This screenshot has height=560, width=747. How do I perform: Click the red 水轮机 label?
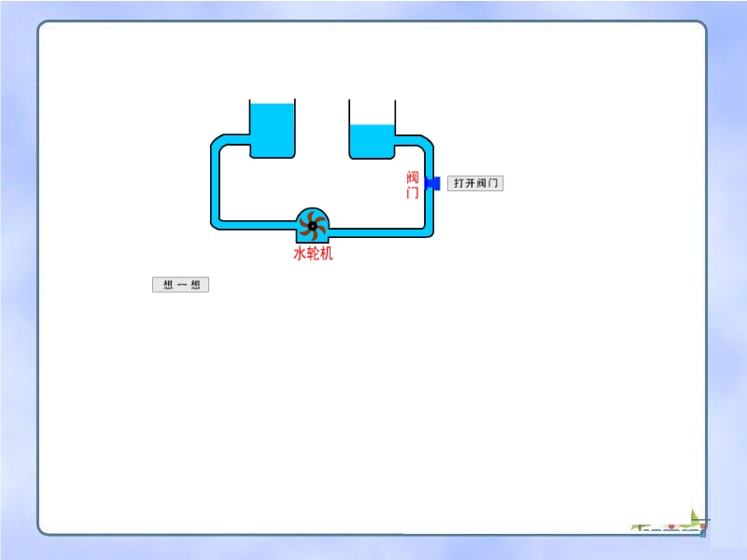(x=313, y=253)
